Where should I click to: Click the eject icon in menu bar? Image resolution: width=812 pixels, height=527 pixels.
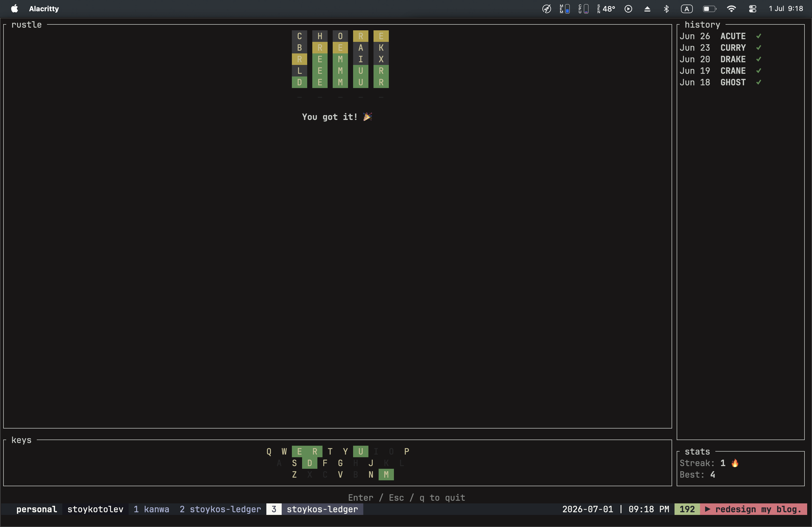(647, 9)
